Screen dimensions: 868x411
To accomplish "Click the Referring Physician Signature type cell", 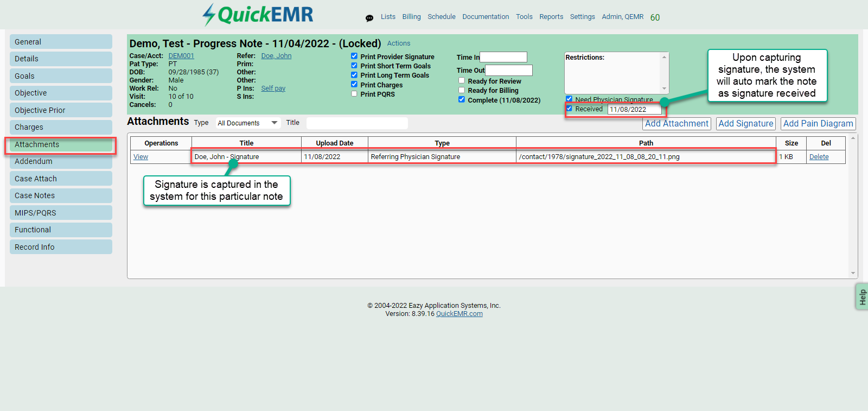I will coord(442,157).
